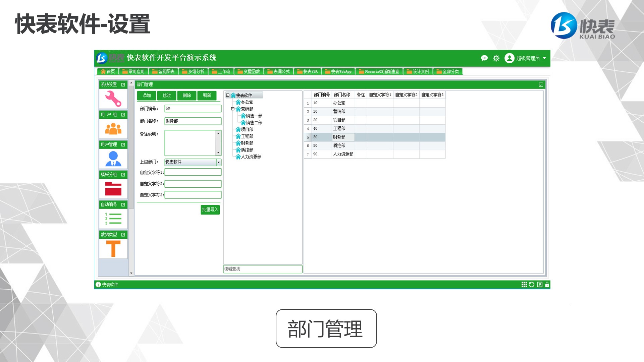Open the 用户组 people icon
The image size is (644, 362).
(113, 129)
